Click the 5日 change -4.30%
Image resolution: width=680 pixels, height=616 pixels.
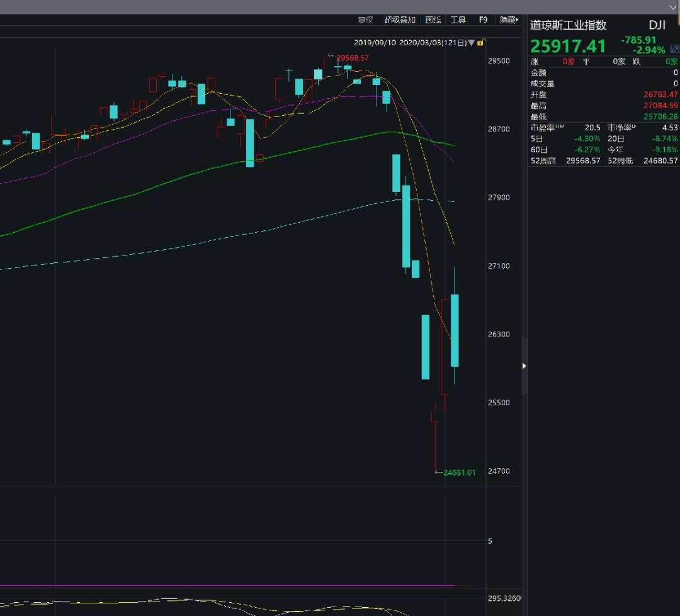[587, 138]
